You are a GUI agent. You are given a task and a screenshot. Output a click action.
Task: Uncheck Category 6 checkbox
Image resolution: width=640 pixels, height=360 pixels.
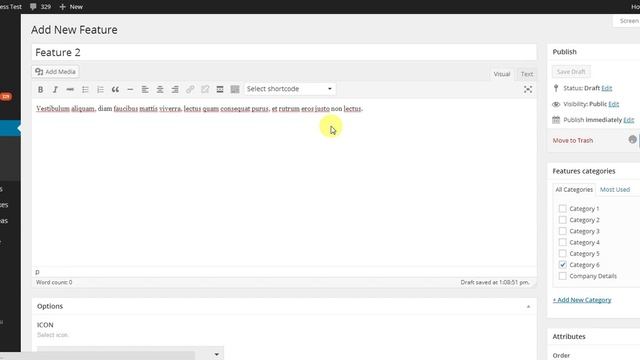pos(562,265)
